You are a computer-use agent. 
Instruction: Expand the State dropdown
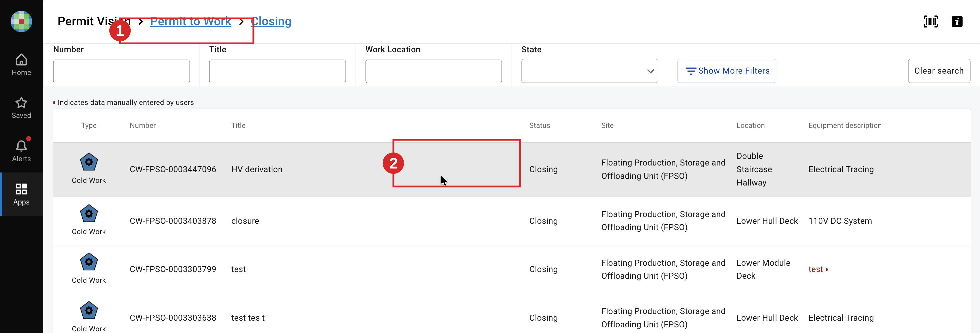(590, 71)
